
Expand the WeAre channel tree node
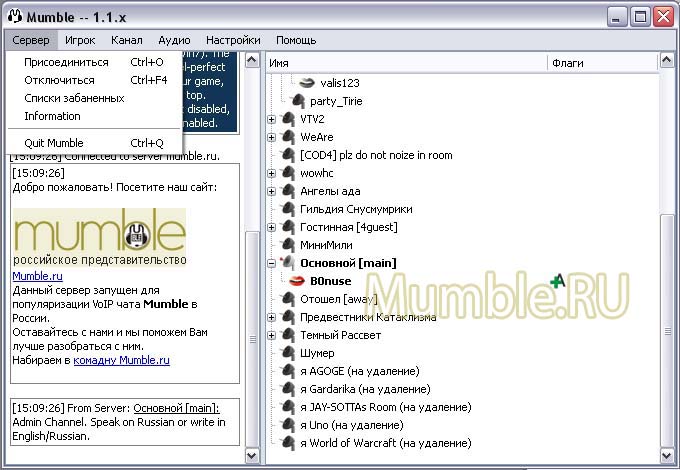[271, 137]
